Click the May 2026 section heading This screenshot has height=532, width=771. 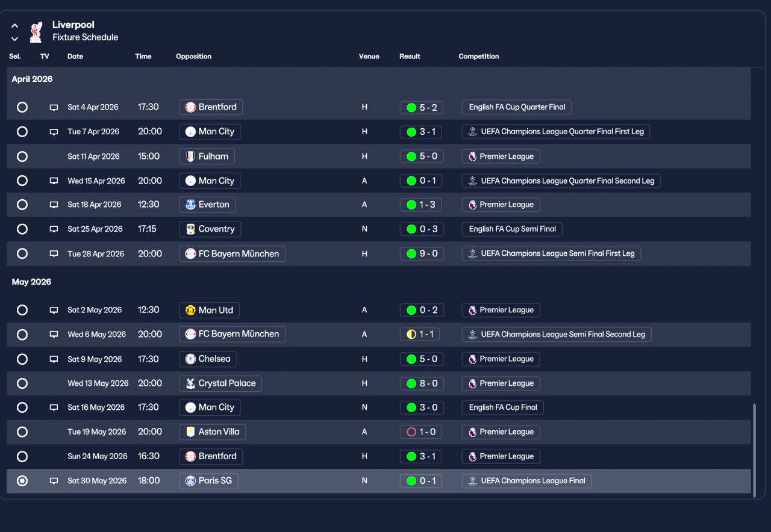tap(31, 282)
